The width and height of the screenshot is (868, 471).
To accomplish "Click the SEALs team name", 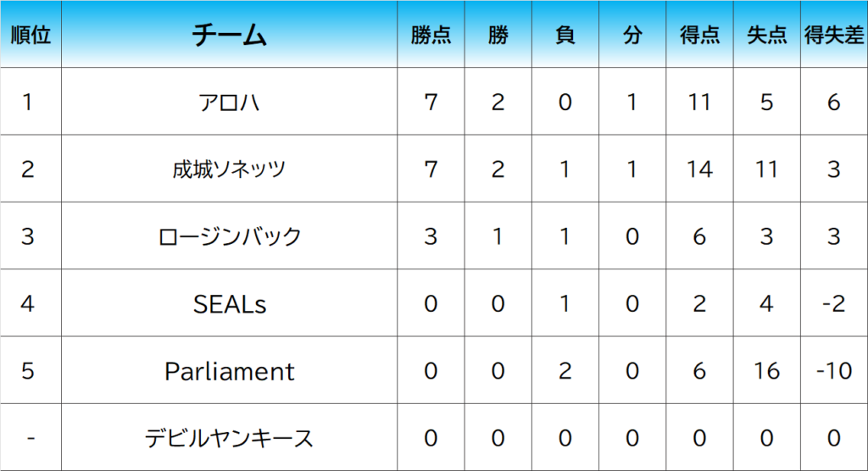I will click(x=230, y=303).
